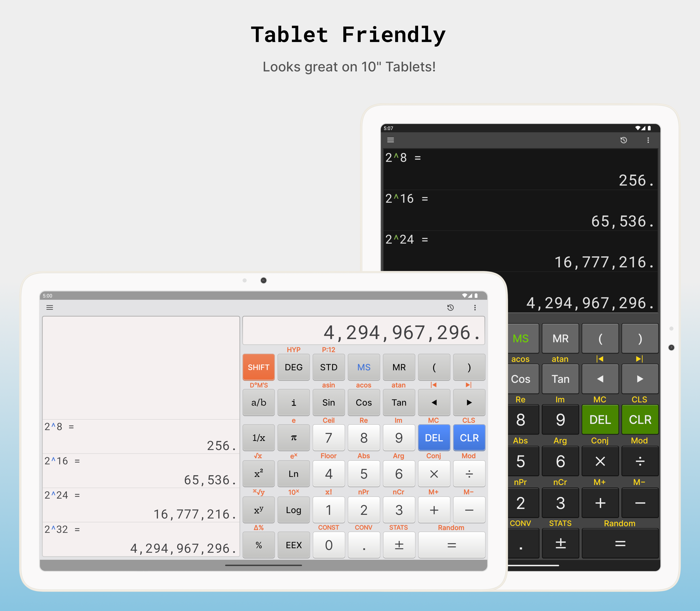700x611 pixels.
Task: Tap close parenthesis key on light calculator
Action: click(x=469, y=367)
